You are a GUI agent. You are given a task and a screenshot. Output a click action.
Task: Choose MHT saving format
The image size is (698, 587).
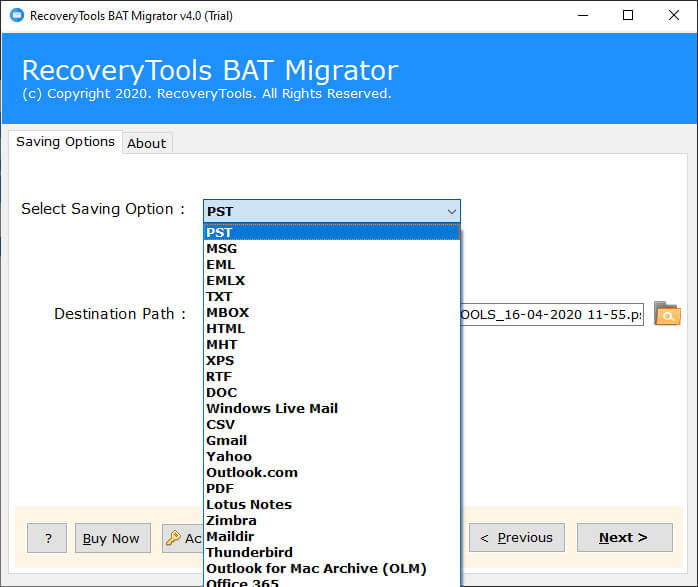click(x=332, y=344)
